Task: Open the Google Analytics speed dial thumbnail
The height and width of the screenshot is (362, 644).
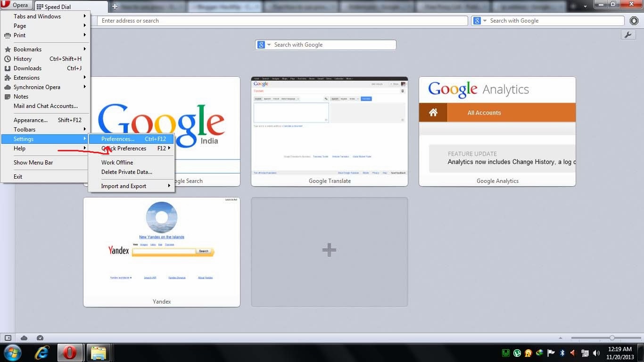Action: [497, 132]
